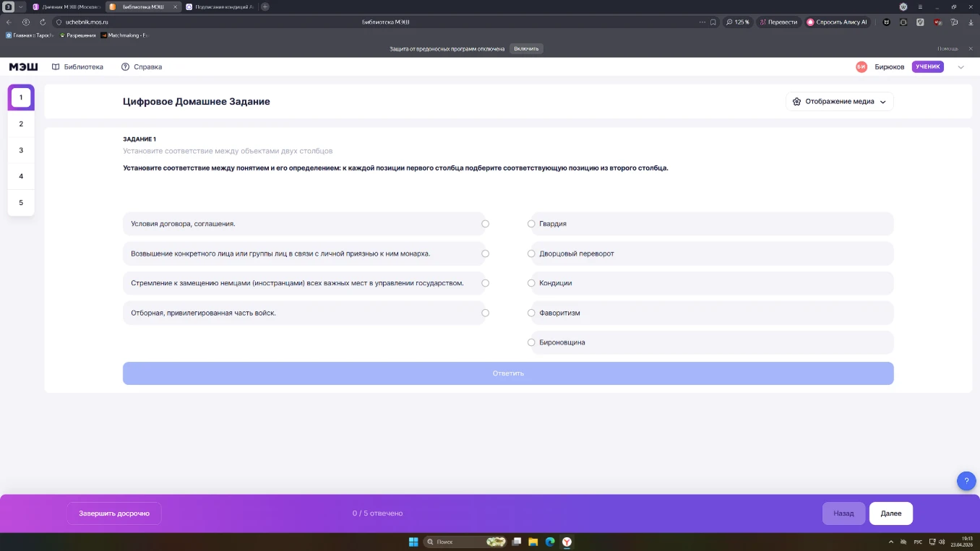Select radio next to Бироновщина
The image size is (980, 551).
coord(531,342)
